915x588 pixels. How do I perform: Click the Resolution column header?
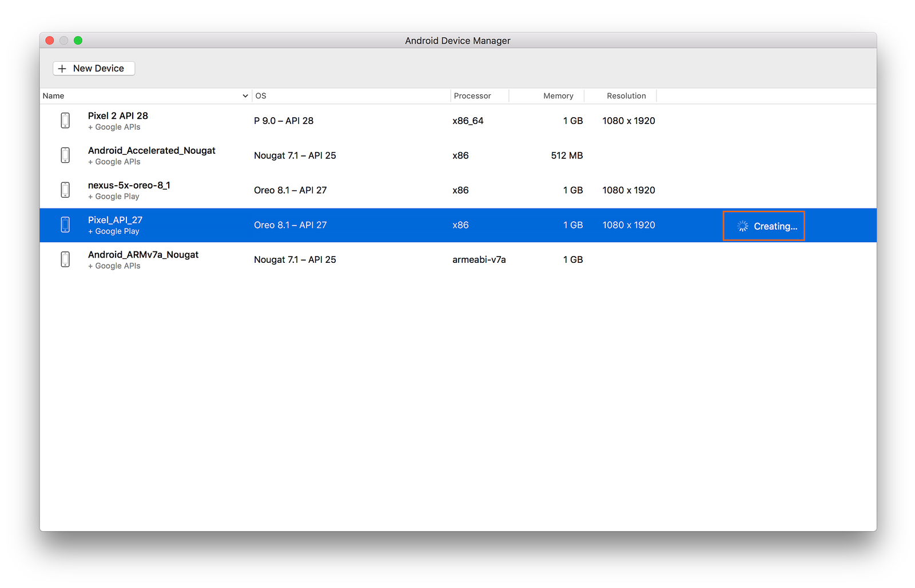(x=626, y=96)
